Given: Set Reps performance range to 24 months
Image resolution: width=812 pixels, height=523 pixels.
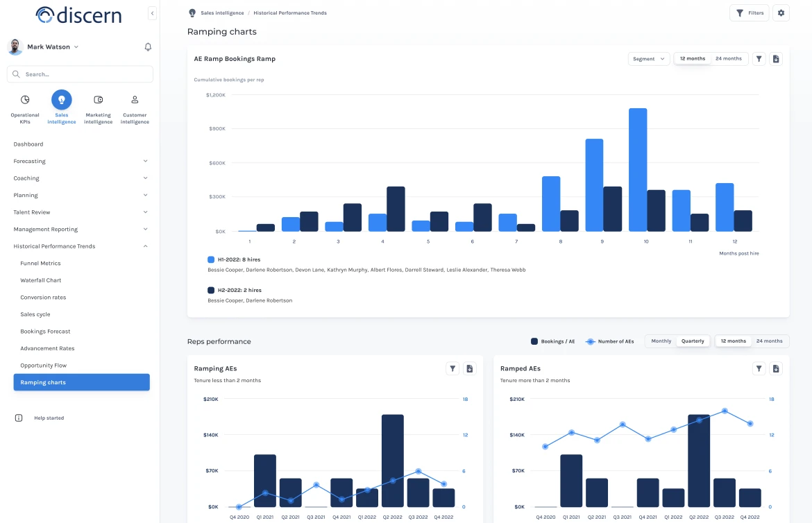Looking at the screenshot, I should click(769, 341).
